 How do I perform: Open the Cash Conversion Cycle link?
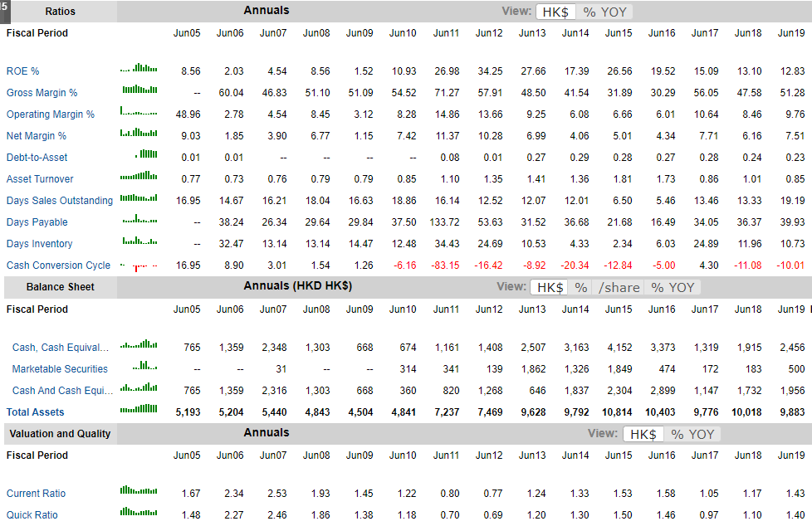point(58,265)
